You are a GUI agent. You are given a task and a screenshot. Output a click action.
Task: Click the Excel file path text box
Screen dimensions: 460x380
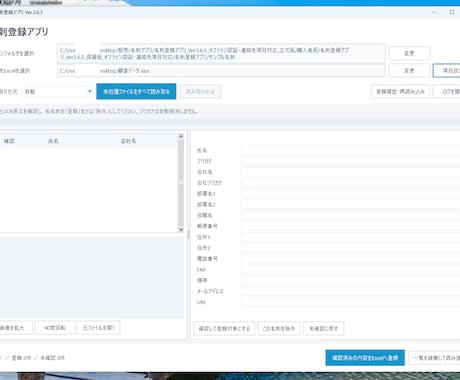221,71
